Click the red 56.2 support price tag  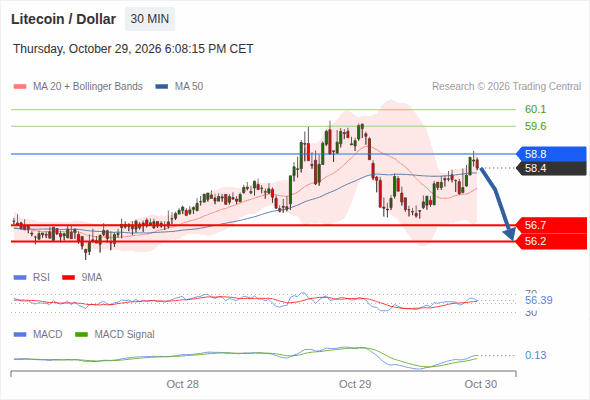coord(551,241)
